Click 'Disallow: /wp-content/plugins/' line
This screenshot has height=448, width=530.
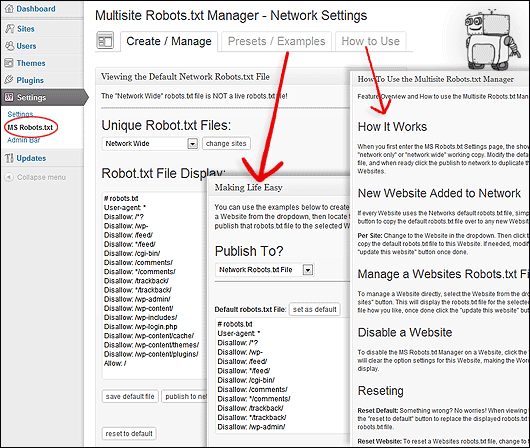click(x=151, y=354)
